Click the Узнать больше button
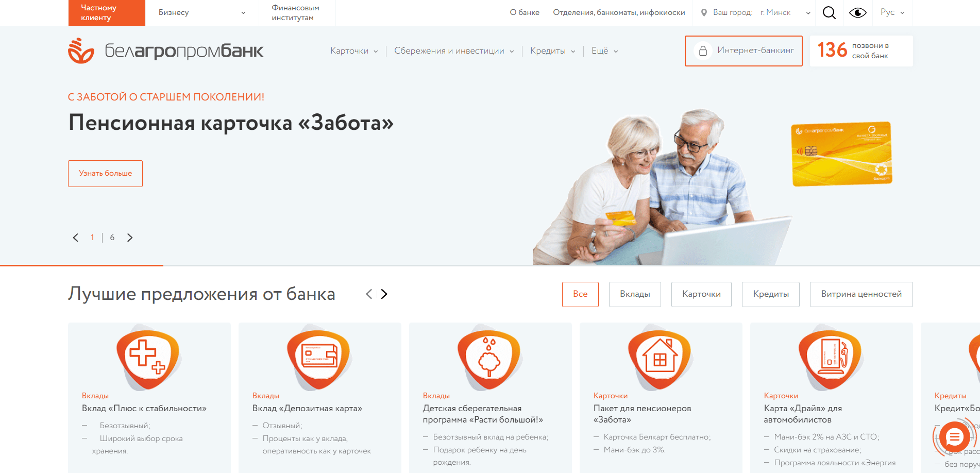This screenshot has height=473, width=980. [105, 173]
